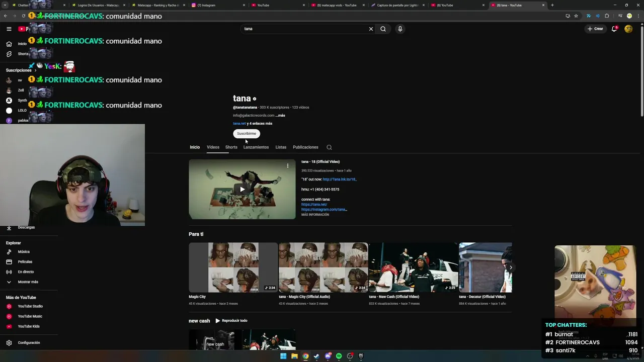The height and width of the screenshot is (362, 644).
Task: Open the featured video's three-dot menu
Action: coord(288,166)
